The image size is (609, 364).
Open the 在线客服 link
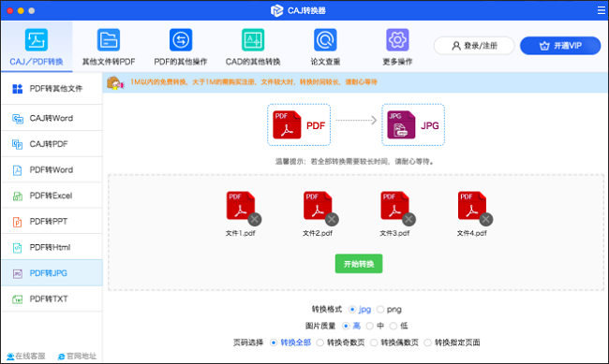tap(26, 357)
